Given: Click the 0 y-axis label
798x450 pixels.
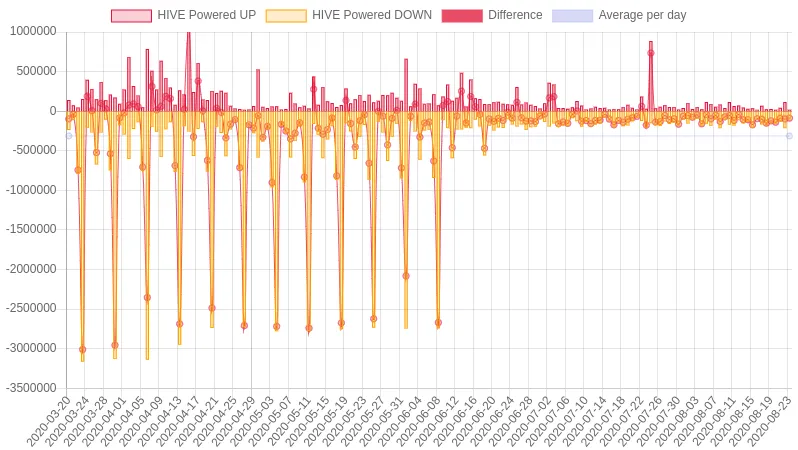Looking at the screenshot, I should 53,110.
